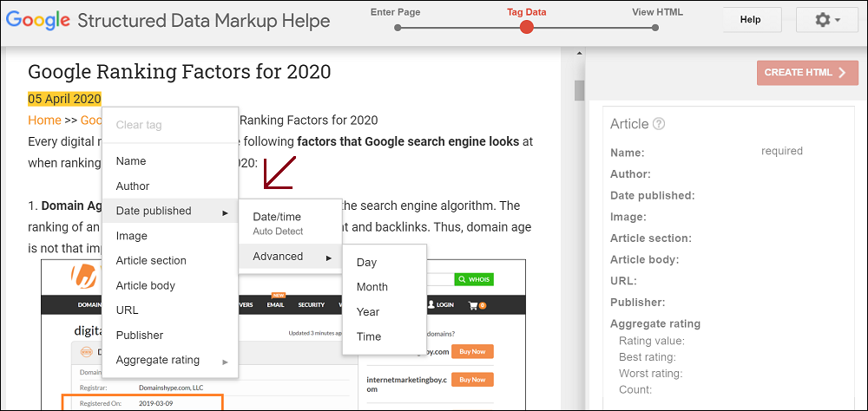
Task: Click the Rating value label in panel
Action: [x=652, y=340]
